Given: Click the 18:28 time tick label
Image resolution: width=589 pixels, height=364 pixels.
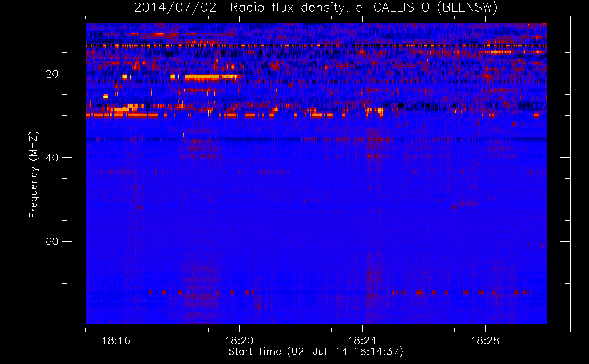Looking at the screenshot, I should coord(485,341).
